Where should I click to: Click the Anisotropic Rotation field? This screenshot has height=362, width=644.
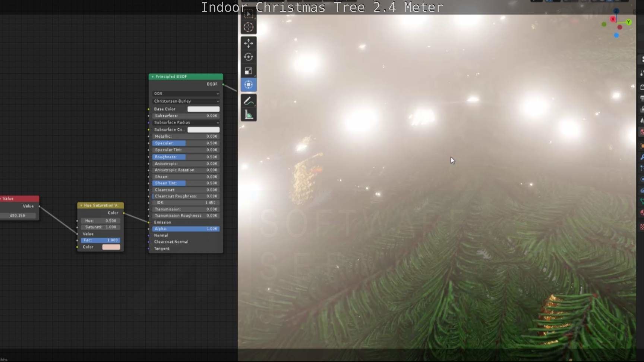[x=186, y=170]
